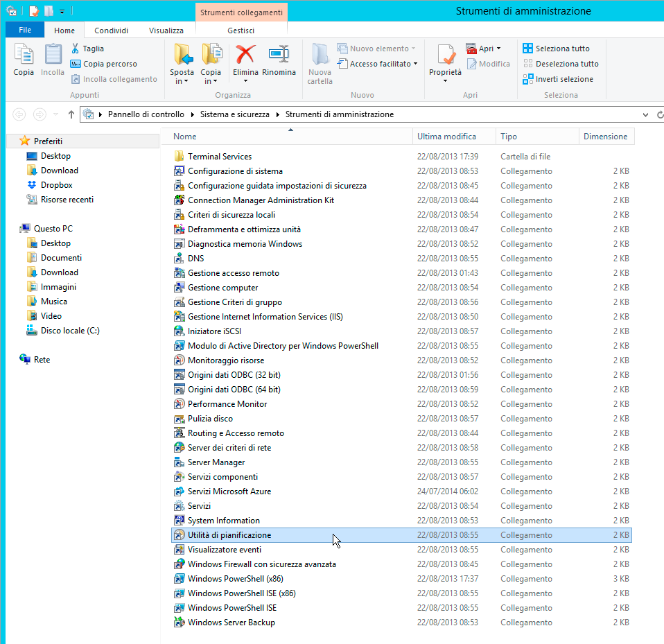Select Windows Firewall con sicurezza avanzata icon
664x644 pixels.
click(179, 564)
